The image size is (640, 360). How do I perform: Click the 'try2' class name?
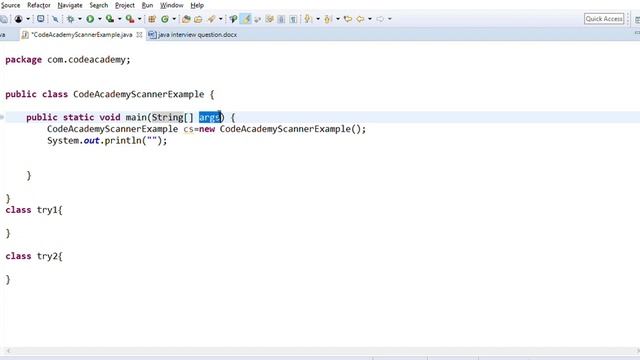(47, 256)
